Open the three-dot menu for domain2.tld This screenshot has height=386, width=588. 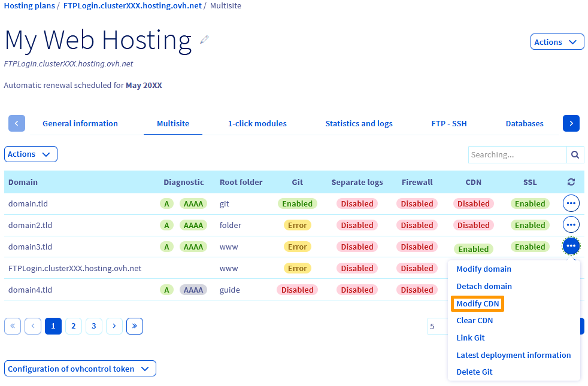pyautogui.click(x=571, y=225)
